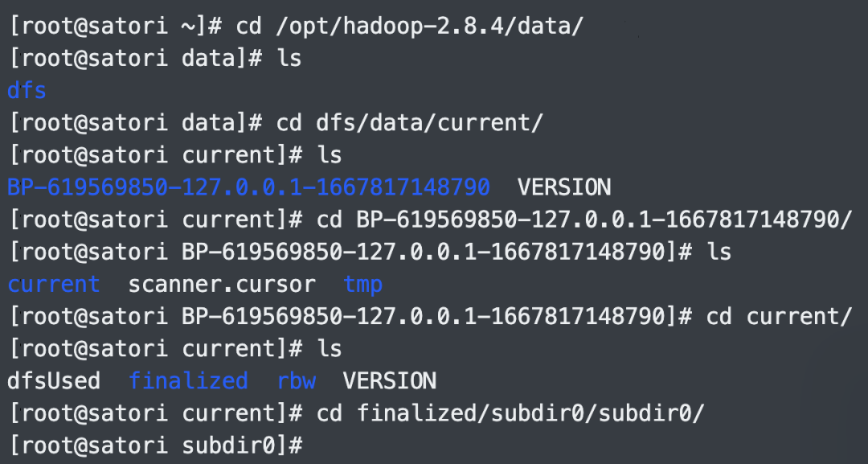Image resolution: width=868 pixels, height=464 pixels.
Task: Click the blue rbw directory entry
Action: 296,381
